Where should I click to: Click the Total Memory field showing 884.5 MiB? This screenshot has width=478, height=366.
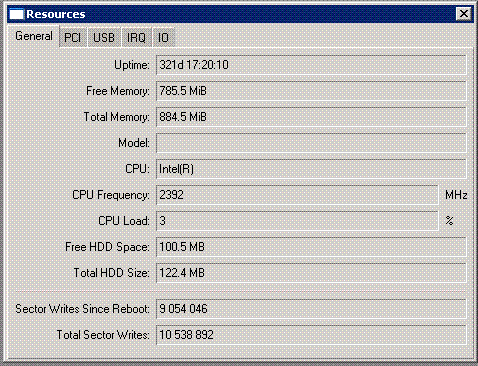(311, 117)
